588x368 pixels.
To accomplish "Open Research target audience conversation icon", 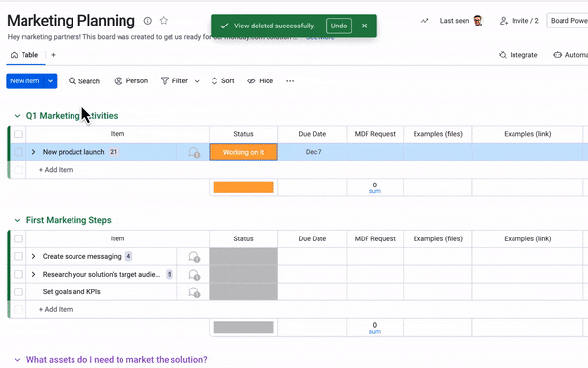I will (194, 275).
